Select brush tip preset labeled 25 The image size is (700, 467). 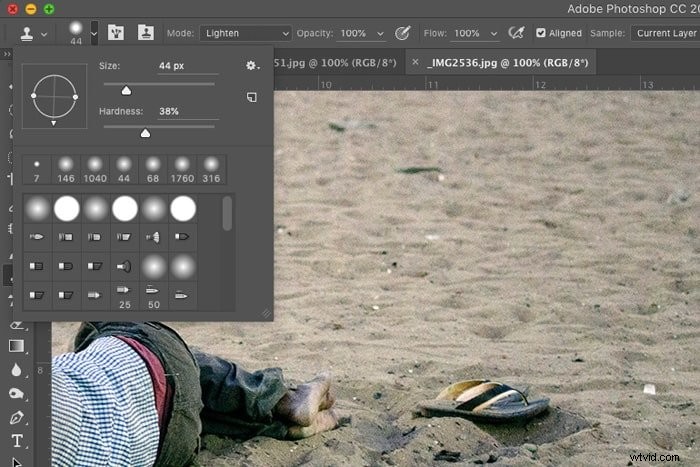125,296
